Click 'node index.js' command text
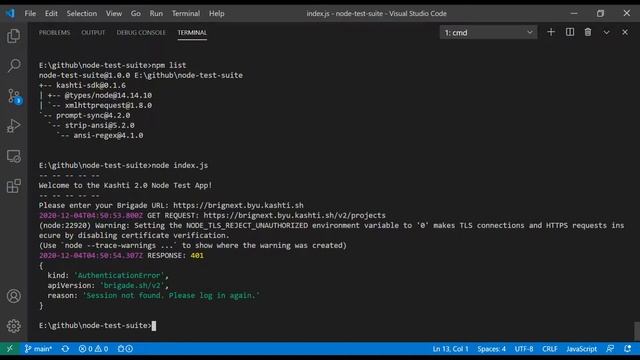 point(180,165)
